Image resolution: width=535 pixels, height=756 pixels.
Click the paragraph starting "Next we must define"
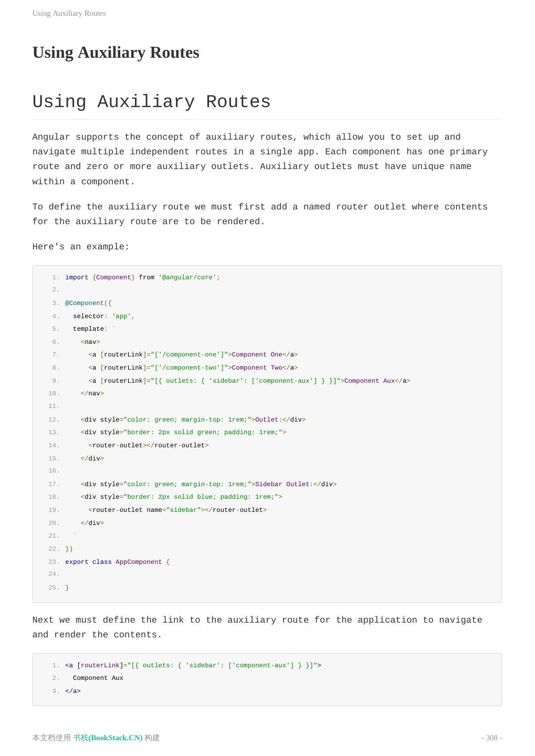pyautogui.click(x=257, y=627)
